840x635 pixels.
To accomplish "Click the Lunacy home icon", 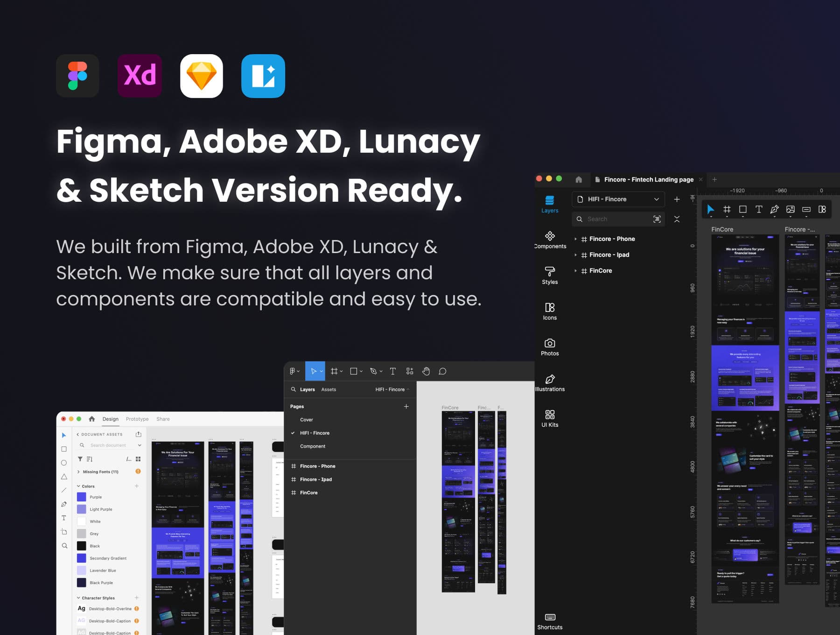I will [x=579, y=179].
